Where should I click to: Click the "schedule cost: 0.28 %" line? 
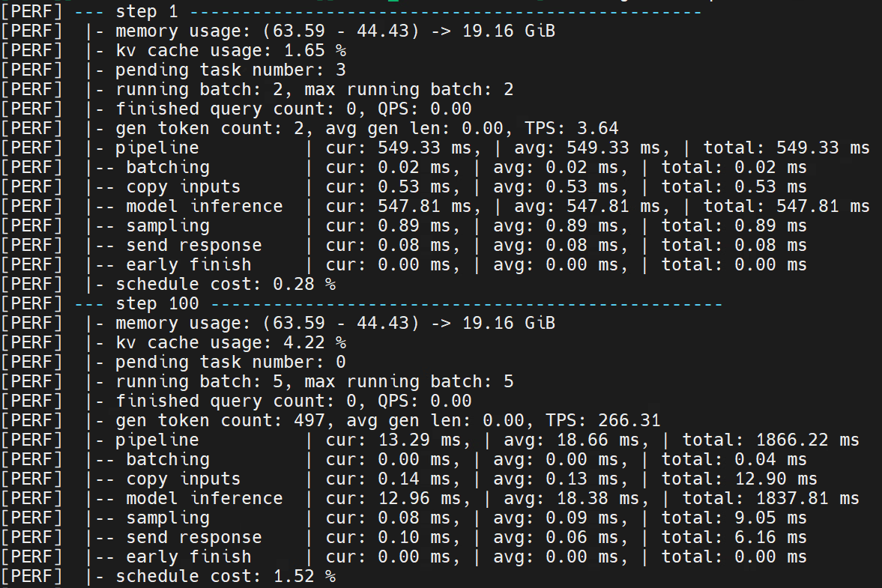pyautogui.click(x=225, y=285)
